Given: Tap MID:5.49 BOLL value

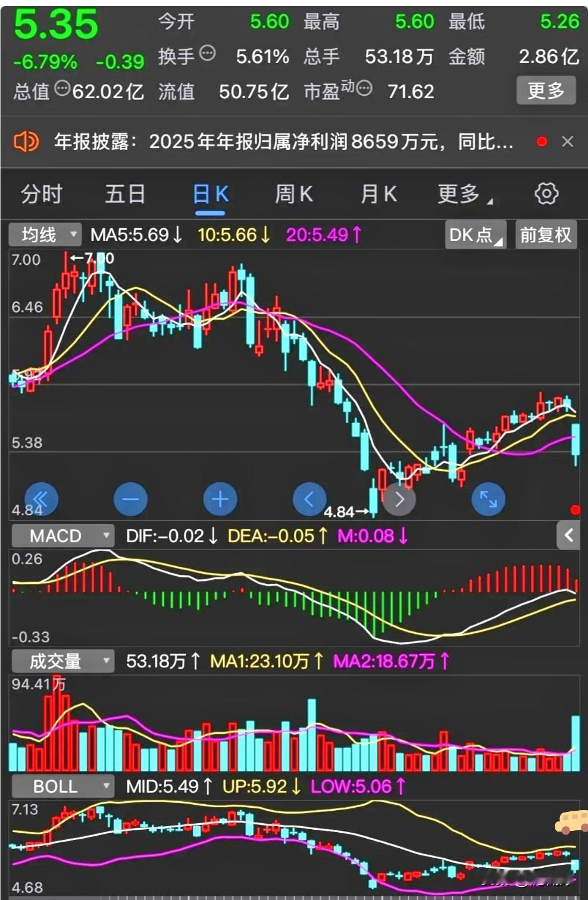Looking at the screenshot, I should (170, 786).
